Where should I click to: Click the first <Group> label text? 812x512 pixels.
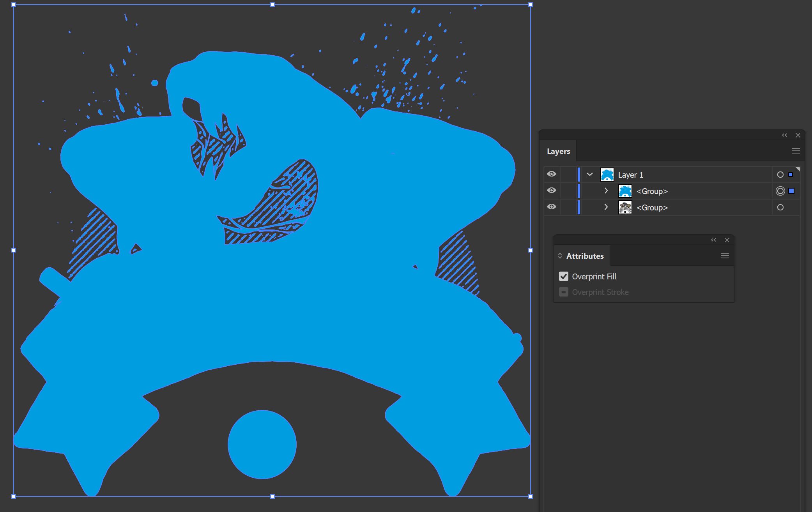click(x=652, y=191)
